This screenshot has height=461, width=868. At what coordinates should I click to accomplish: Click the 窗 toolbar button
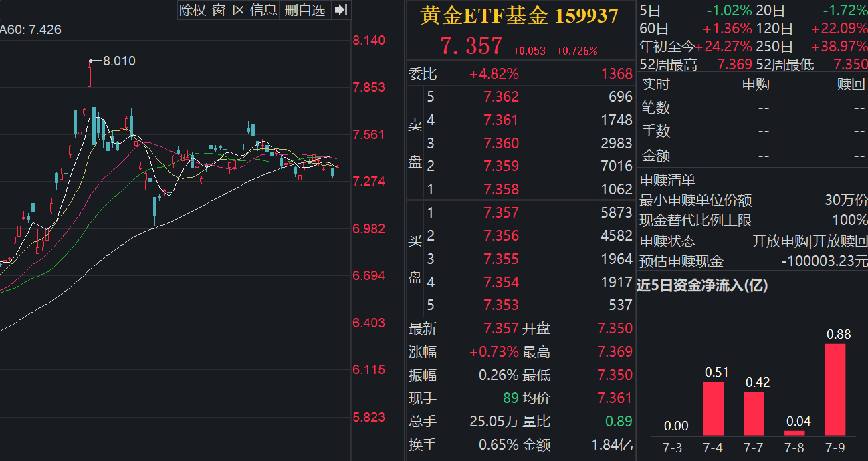218,11
